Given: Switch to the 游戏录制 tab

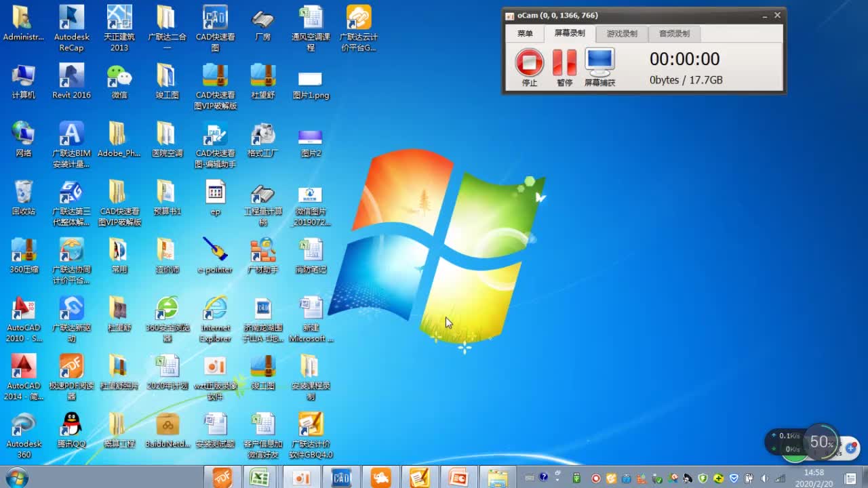Looking at the screenshot, I should tap(622, 33).
